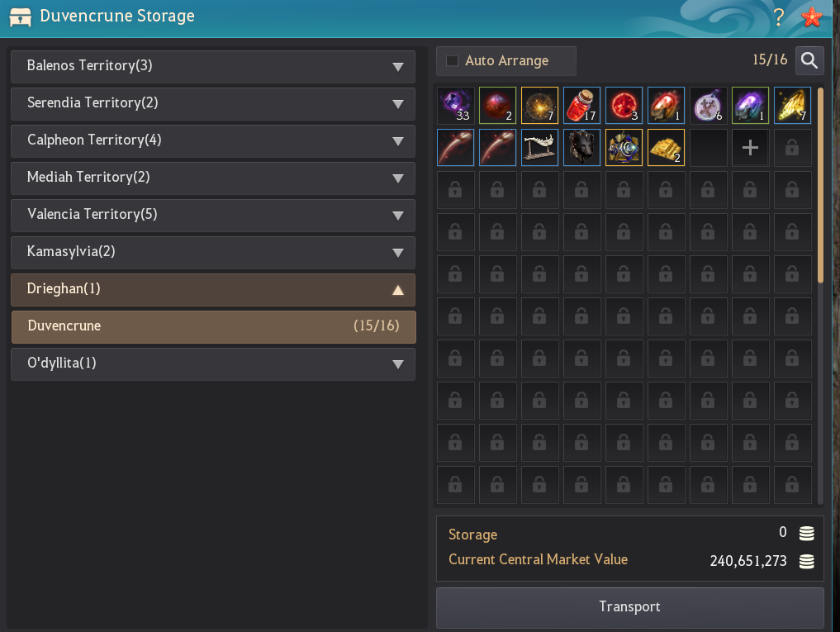This screenshot has width=840, height=632.
Task: Select the black wolf head item
Action: (x=581, y=147)
